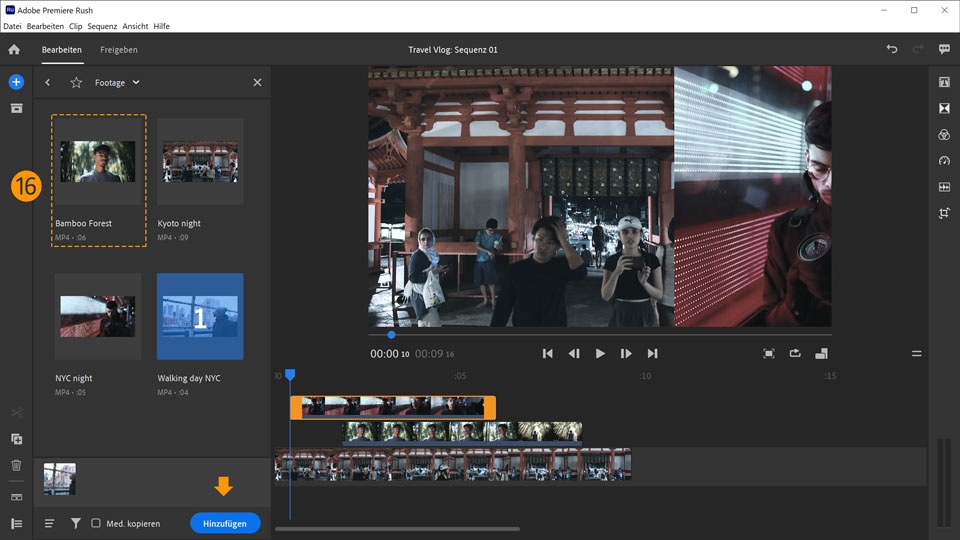Redo the last undone action
This screenshot has width=960, height=540.
(917, 49)
